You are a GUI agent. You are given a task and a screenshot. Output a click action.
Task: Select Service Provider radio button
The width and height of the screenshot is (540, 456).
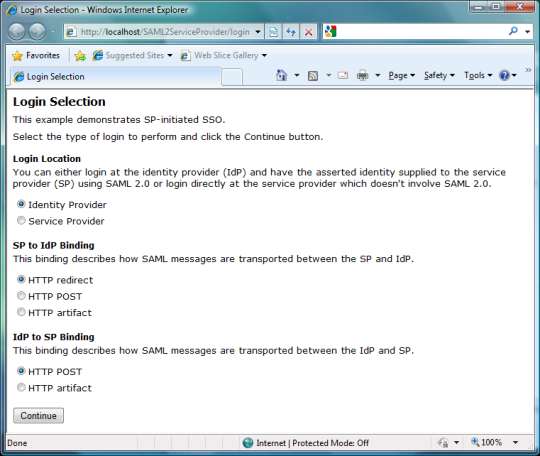(21, 220)
